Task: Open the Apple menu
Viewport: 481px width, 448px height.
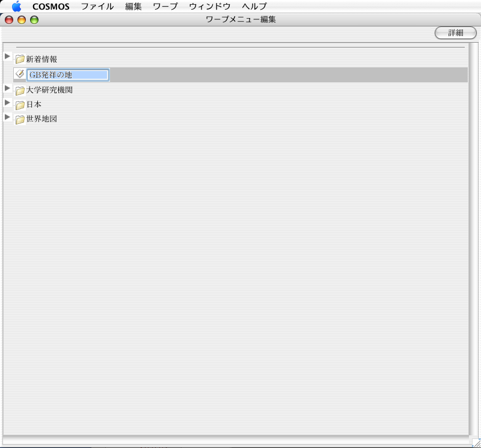Action: (x=17, y=6)
